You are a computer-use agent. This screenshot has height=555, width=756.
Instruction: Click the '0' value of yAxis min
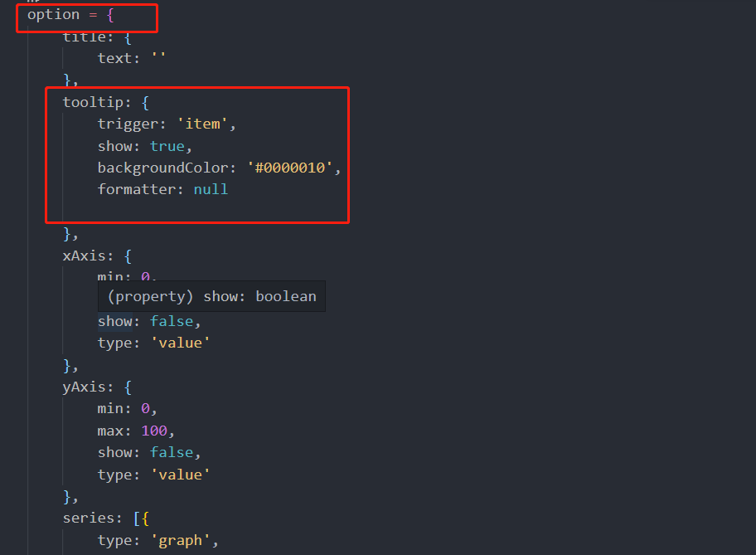point(145,409)
